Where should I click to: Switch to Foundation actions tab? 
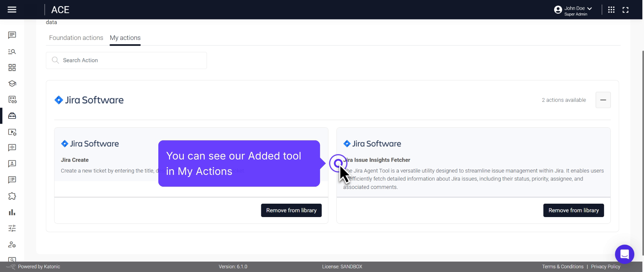[x=76, y=38]
